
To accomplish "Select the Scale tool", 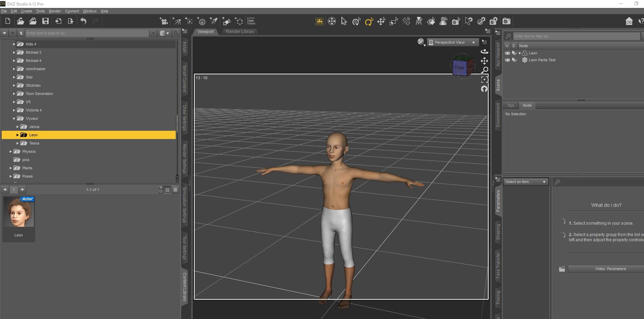I will click(x=393, y=21).
